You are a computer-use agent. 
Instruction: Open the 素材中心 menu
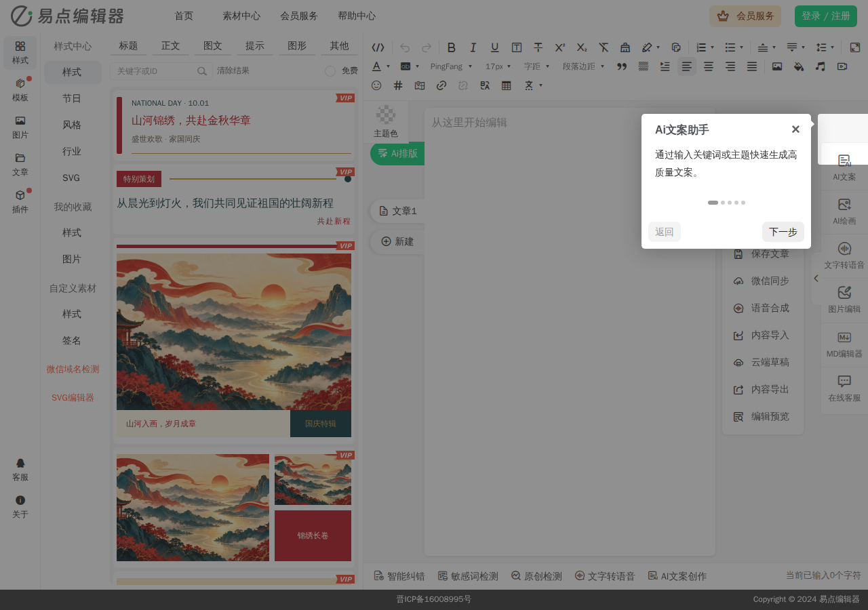click(x=241, y=16)
